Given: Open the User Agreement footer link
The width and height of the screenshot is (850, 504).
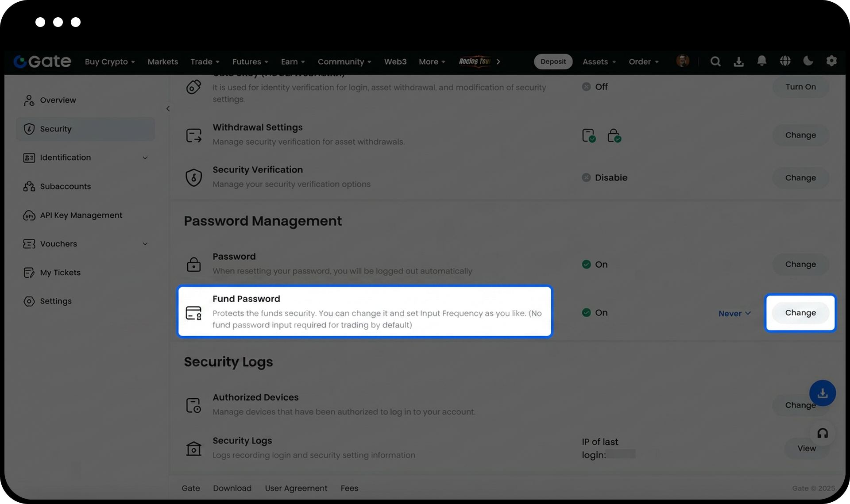Looking at the screenshot, I should tap(296, 488).
